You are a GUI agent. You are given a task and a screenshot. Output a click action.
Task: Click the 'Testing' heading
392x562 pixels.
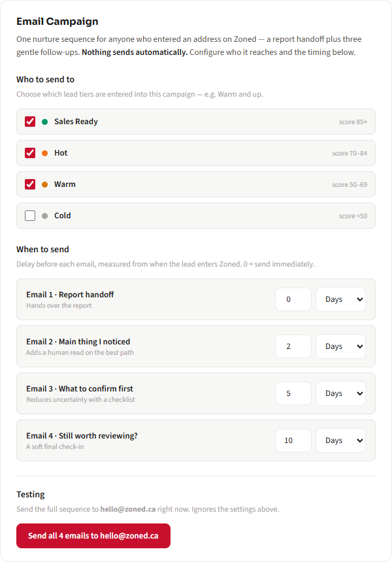[31, 494]
